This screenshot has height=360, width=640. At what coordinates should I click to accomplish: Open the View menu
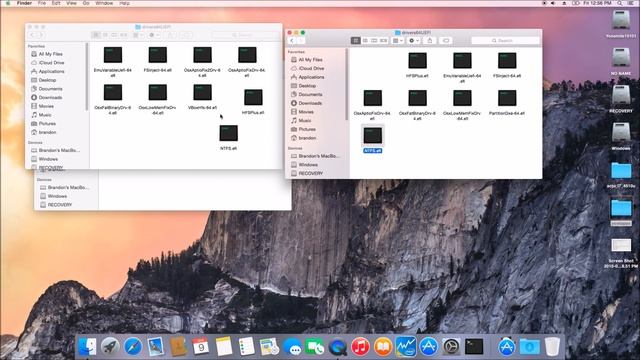click(x=71, y=3)
